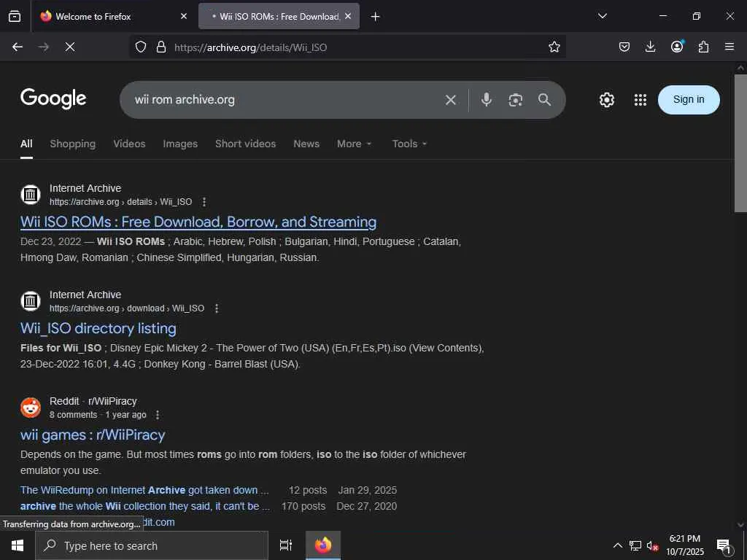Switch to Images results tab
747x560 pixels.
coord(180,144)
